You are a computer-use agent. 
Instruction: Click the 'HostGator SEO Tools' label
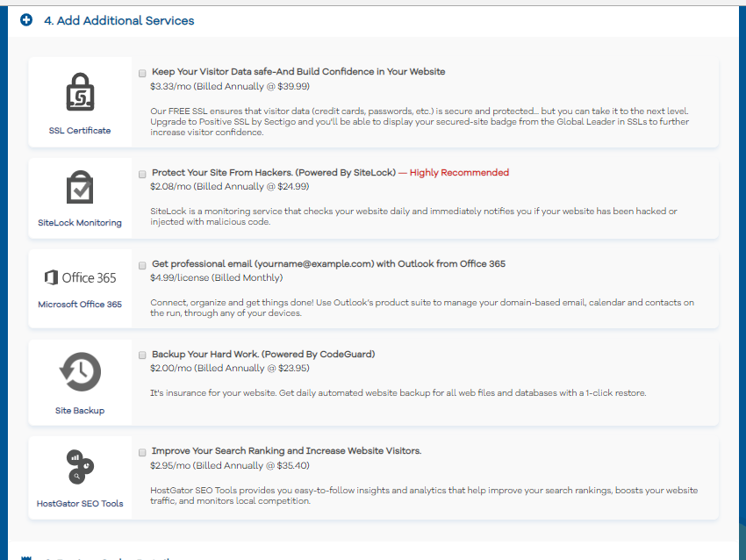80,503
